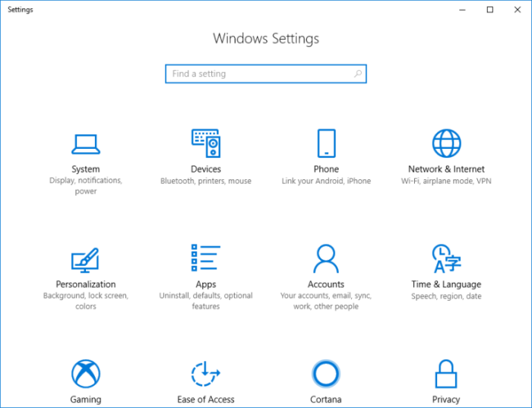Click the Cortana label
The height and width of the screenshot is (408, 532).
pos(326,400)
